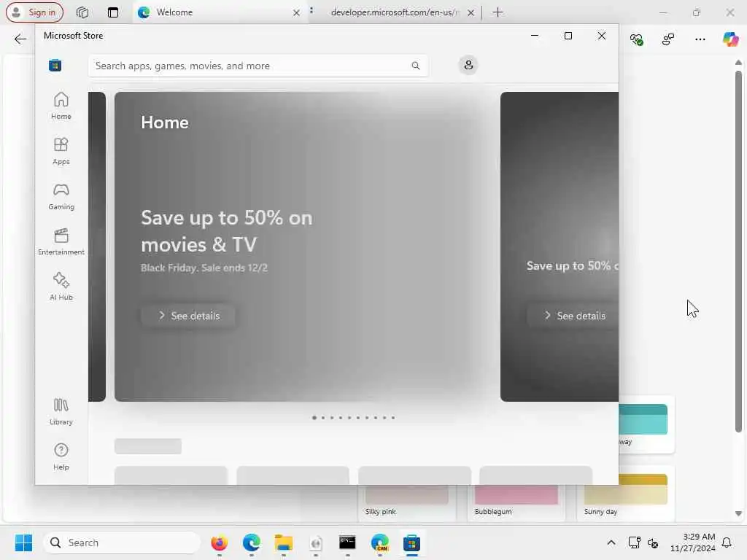Click the Edge page vertical scrollbar
Image resolution: width=747 pixels, height=560 pixels.
coord(738,251)
